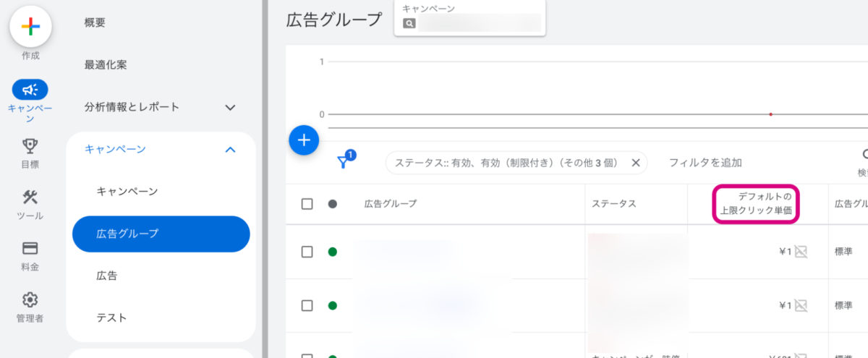The height and width of the screenshot is (358, 868).
Task: Remove the ステータス filter chip with X
Action: click(x=635, y=163)
